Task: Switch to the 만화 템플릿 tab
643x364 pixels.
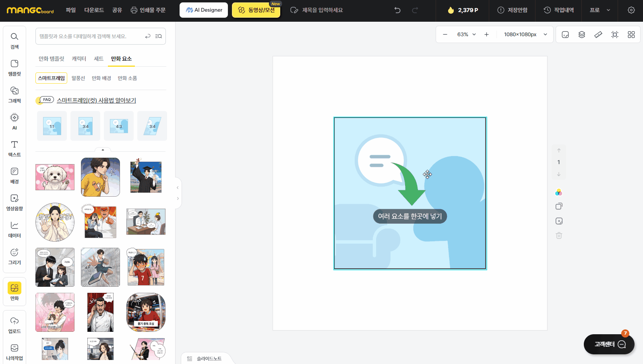Action: pyautogui.click(x=52, y=59)
